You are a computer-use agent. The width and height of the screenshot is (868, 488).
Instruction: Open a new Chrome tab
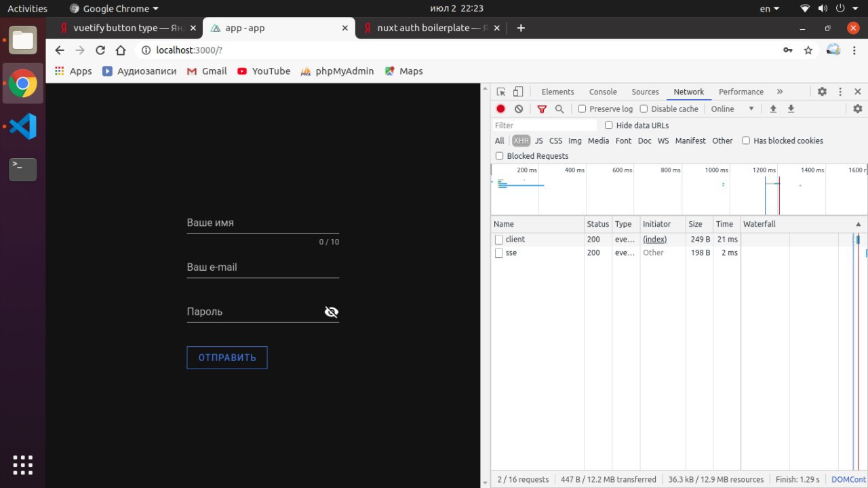point(521,28)
